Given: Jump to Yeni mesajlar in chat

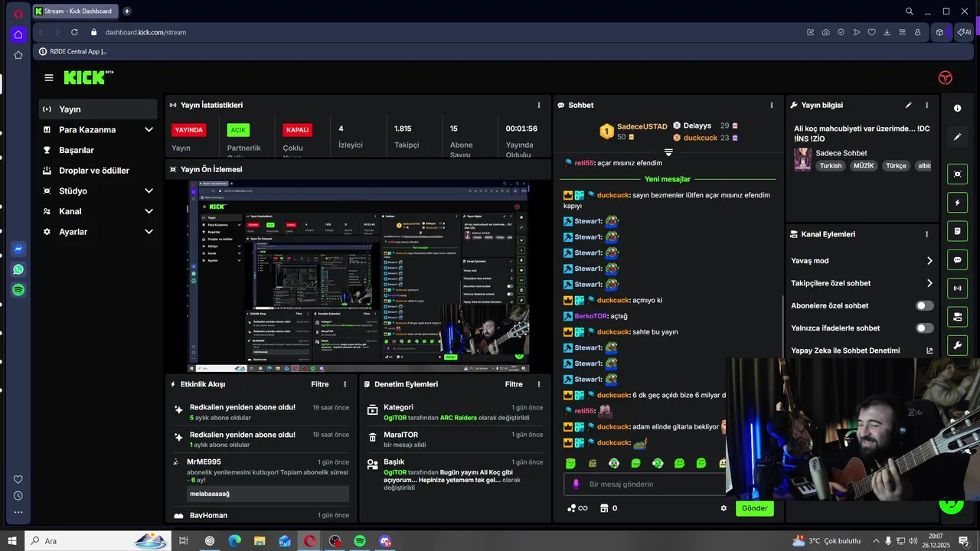Looking at the screenshot, I should (668, 179).
